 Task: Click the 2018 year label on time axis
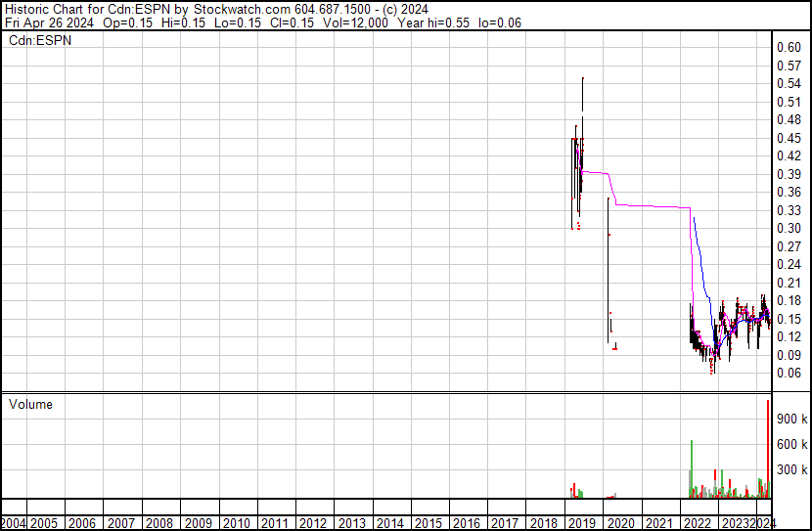point(544,523)
